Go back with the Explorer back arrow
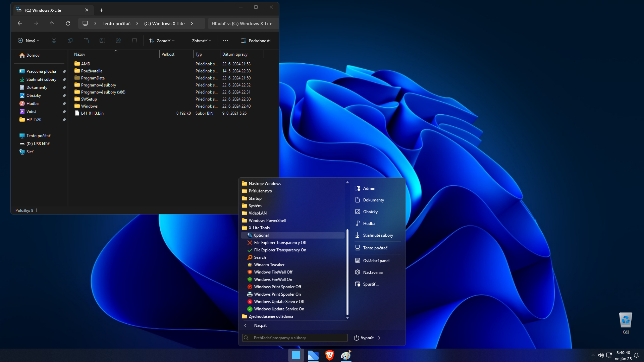644x362 pixels. click(20, 23)
